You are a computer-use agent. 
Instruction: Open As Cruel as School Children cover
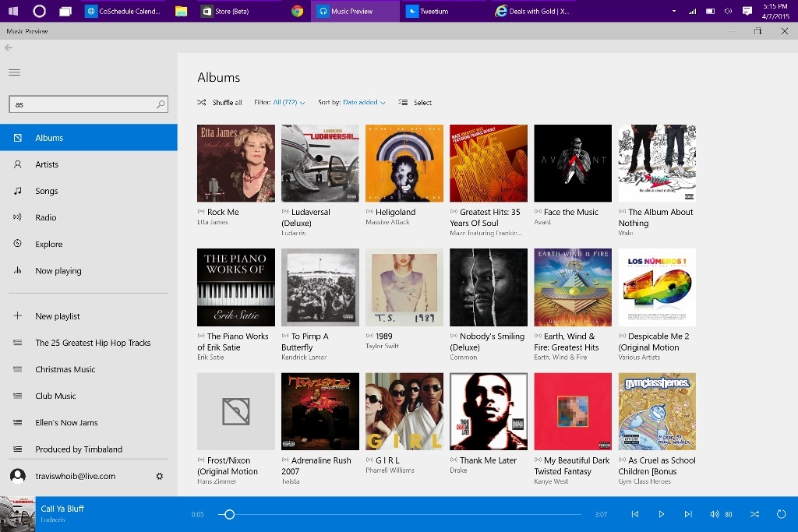657,411
